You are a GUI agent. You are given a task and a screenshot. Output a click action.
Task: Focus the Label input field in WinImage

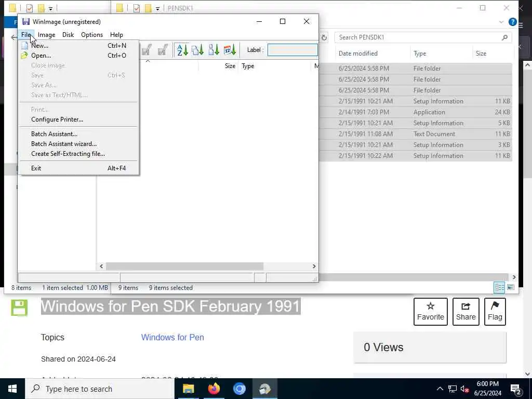coord(292,50)
